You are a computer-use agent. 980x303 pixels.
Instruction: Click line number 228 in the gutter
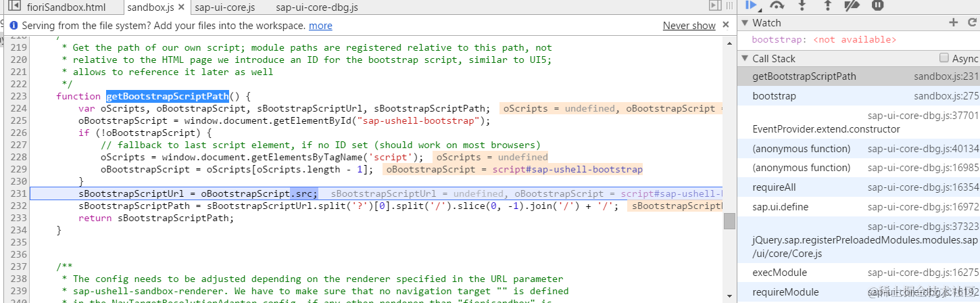pyautogui.click(x=19, y=158)
